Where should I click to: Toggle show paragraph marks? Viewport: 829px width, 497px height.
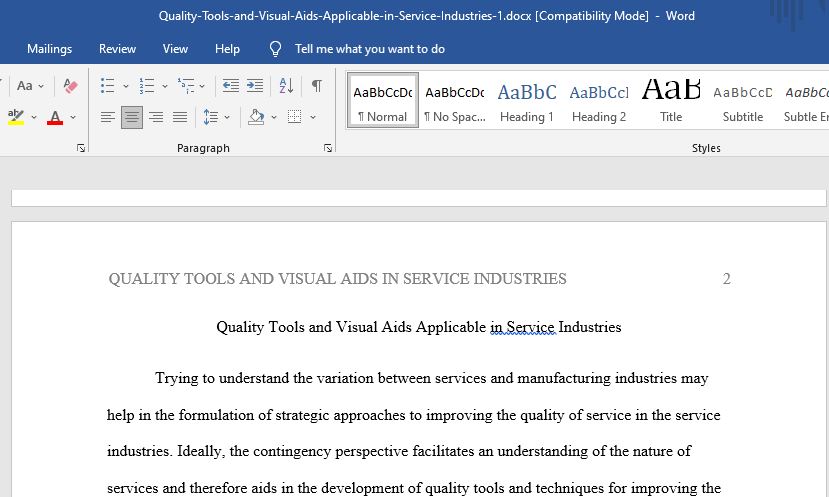click(x=317, y=86)
